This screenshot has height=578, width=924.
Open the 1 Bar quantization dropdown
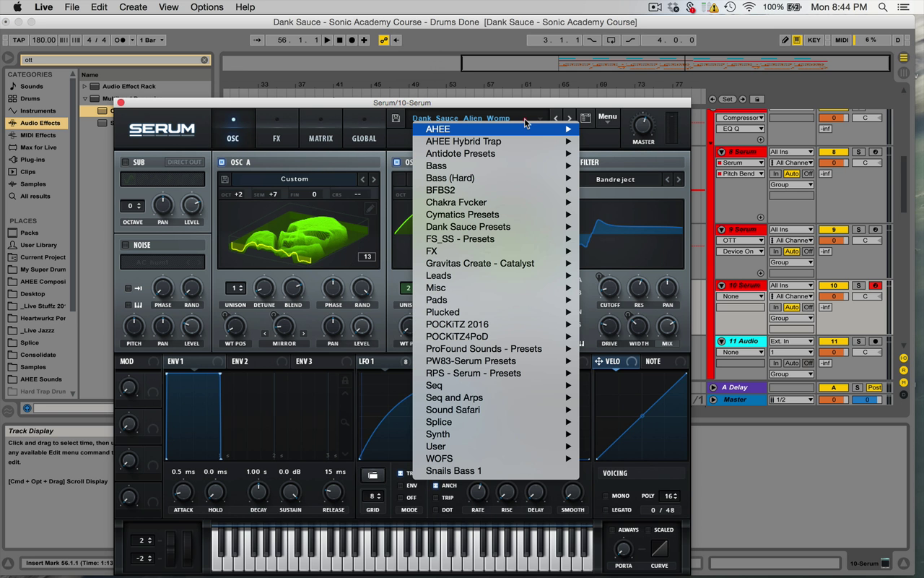[x=152, y=40]
